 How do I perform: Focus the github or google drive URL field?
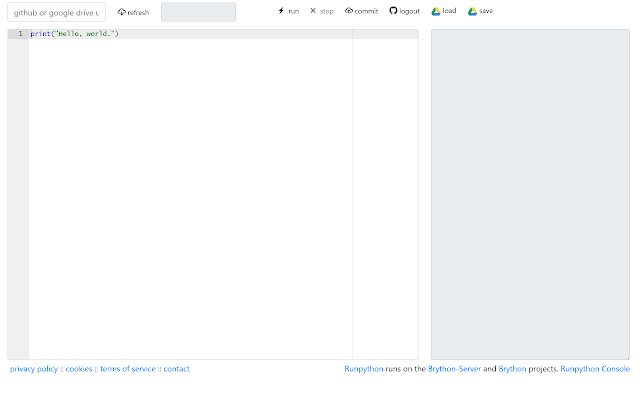click(56, 12)
